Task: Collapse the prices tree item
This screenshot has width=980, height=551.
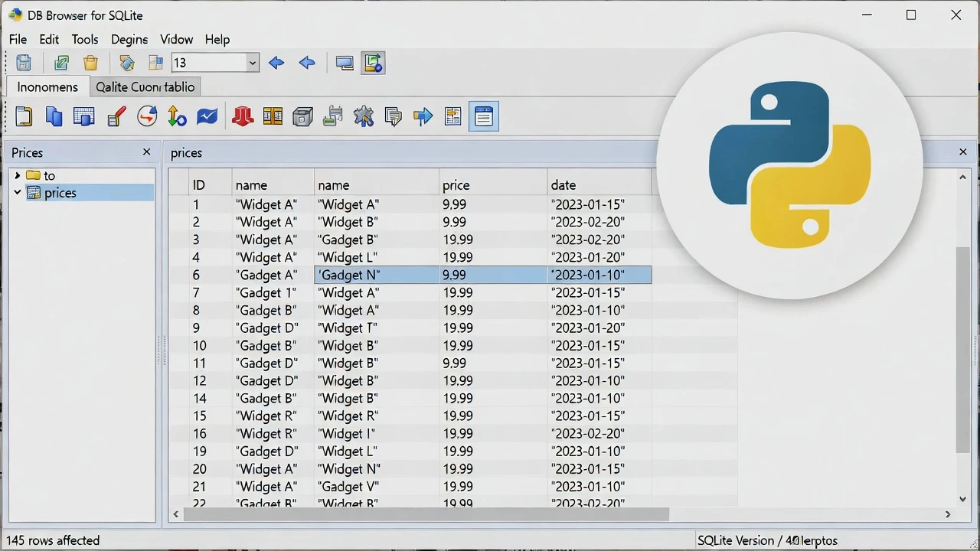Action: (17, 193)
